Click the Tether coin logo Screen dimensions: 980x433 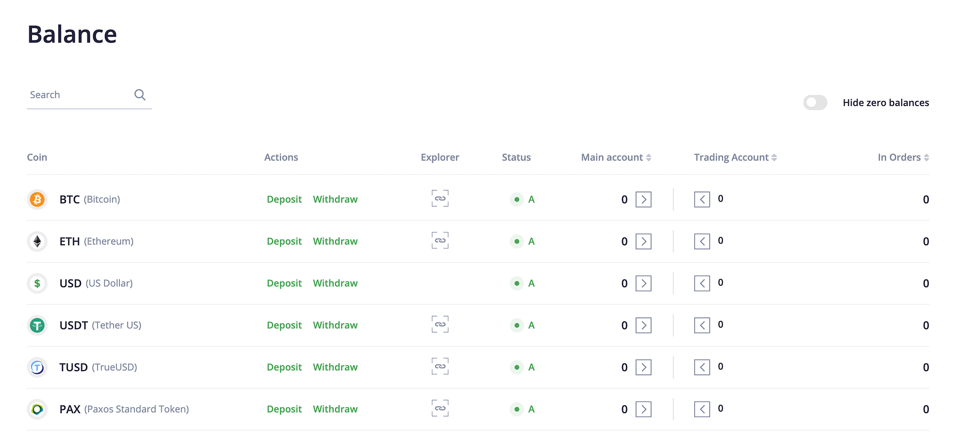click(37, 325)
